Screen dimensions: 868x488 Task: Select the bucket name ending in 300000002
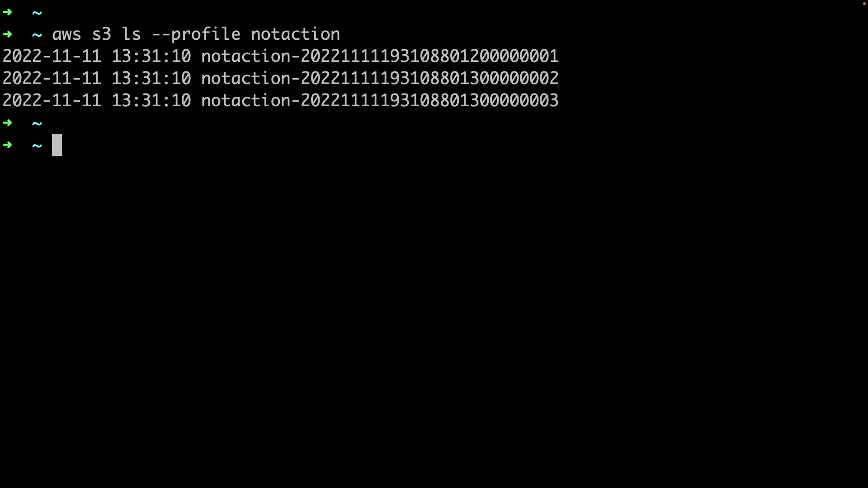380,78
